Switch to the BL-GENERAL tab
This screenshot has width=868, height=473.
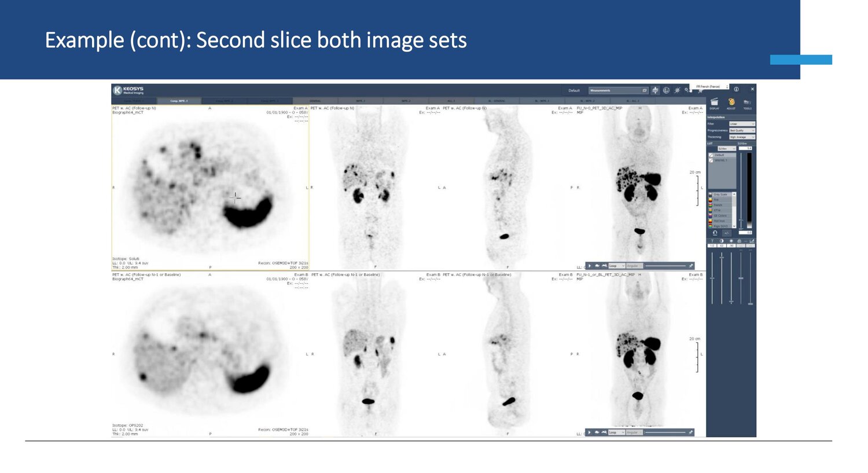coord(496,101)
